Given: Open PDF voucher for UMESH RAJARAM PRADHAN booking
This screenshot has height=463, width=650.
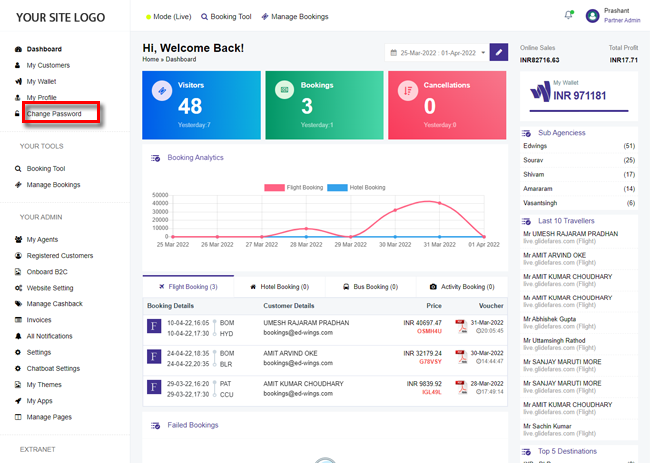Looking at the screenshot, I should pos(461,326).
